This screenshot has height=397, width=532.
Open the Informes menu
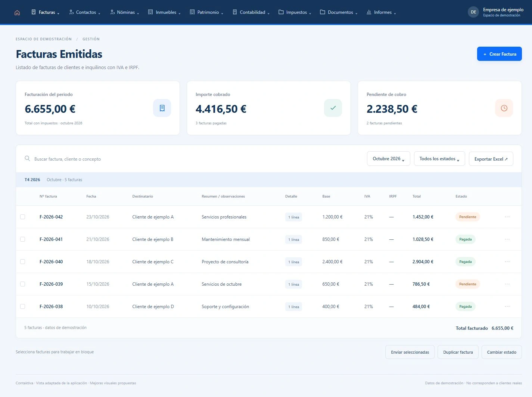381,12
